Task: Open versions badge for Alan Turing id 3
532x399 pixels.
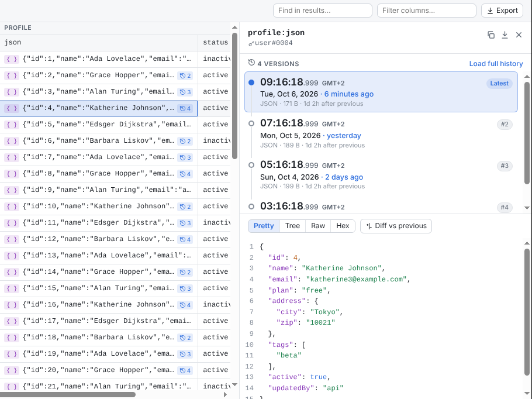Action: [x=185, y=92]
